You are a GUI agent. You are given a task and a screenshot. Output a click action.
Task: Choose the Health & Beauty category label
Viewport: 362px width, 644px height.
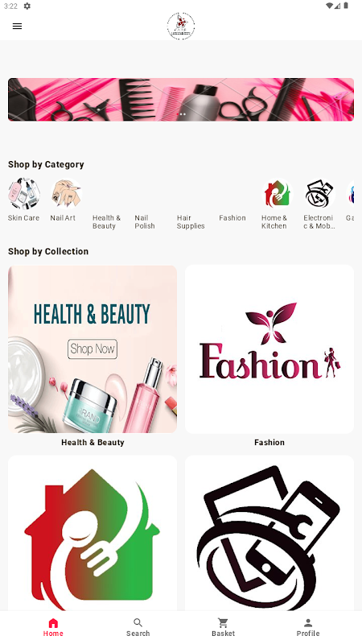tap(106, 222)
